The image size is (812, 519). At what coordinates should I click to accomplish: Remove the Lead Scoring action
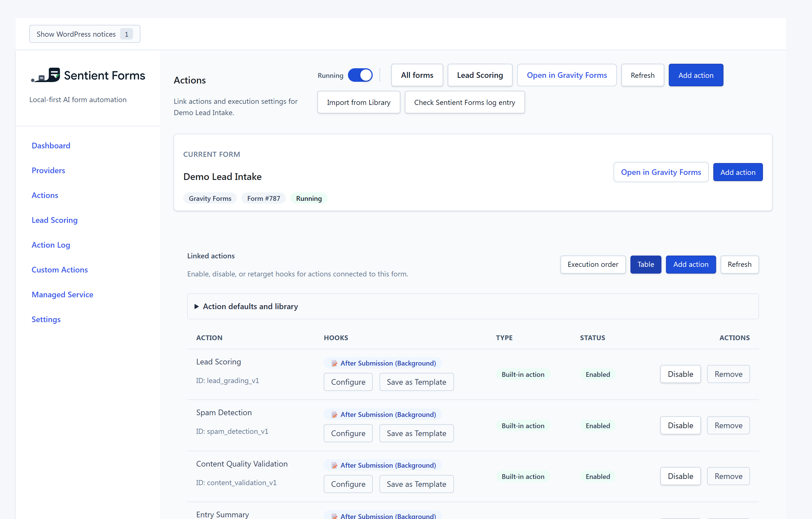click(x=728, y=374)
